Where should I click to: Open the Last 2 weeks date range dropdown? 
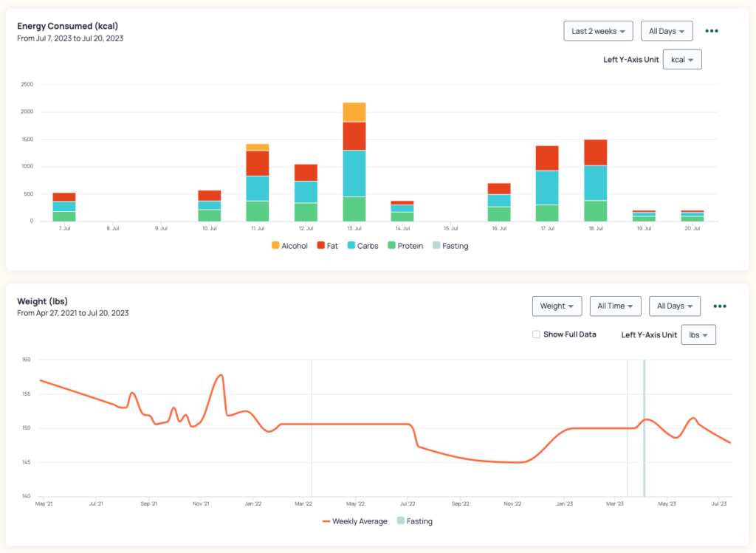(597, 31)
